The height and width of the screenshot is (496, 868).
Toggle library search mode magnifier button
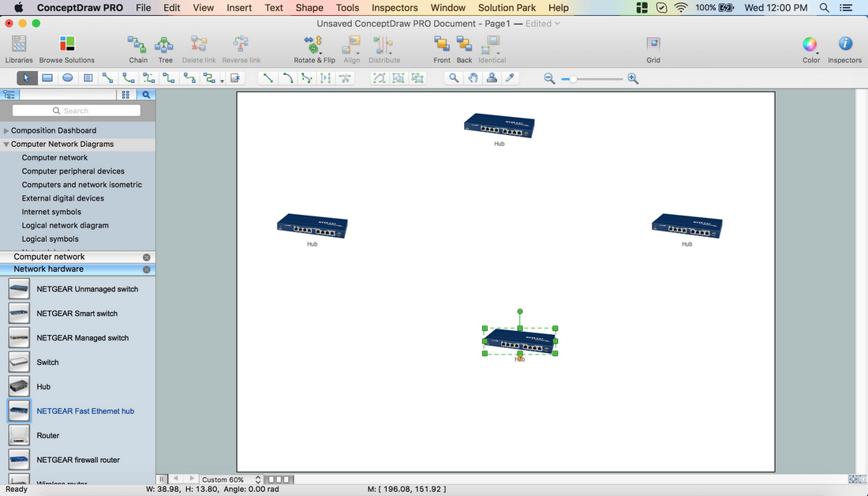(146, 95)
